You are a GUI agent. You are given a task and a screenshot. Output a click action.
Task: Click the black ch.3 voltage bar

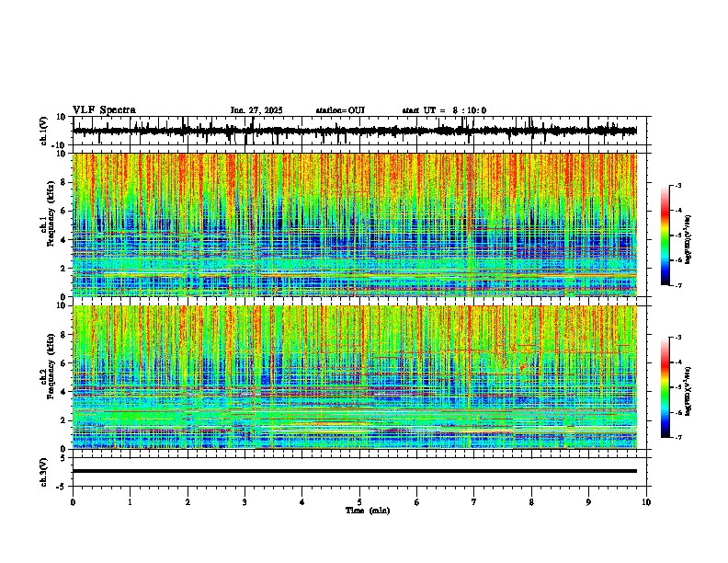tap(355, 471)
